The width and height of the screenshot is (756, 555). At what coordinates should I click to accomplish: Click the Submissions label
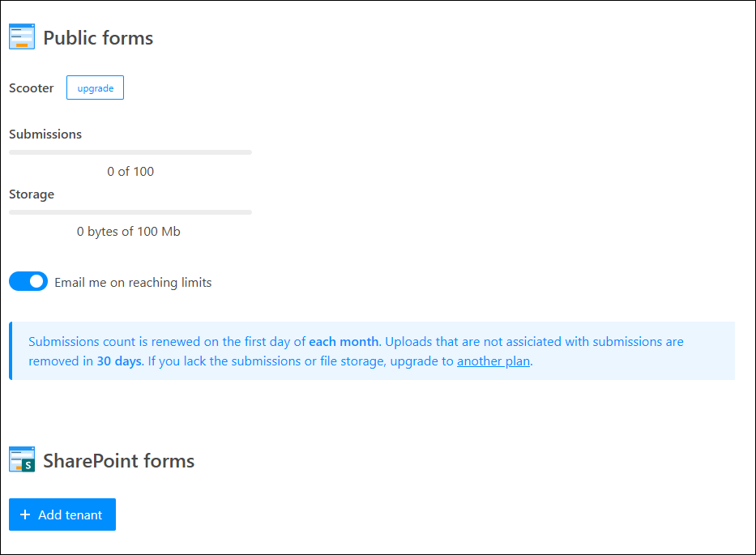(45, 134)
